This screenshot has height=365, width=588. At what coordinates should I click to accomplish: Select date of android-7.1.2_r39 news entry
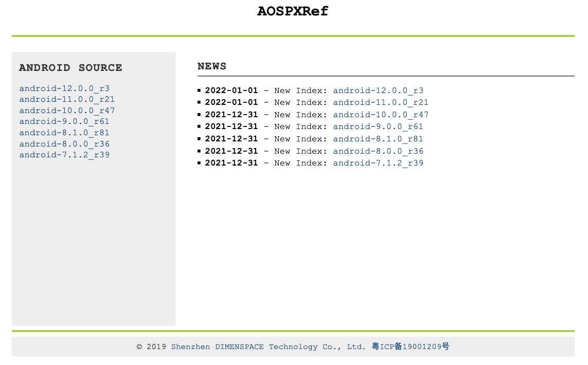pyautogui.click(x=231, y=163)
